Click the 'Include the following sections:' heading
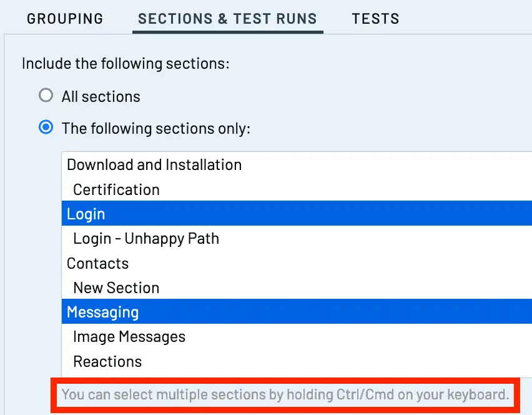532x415 pixels. [126, 64]
